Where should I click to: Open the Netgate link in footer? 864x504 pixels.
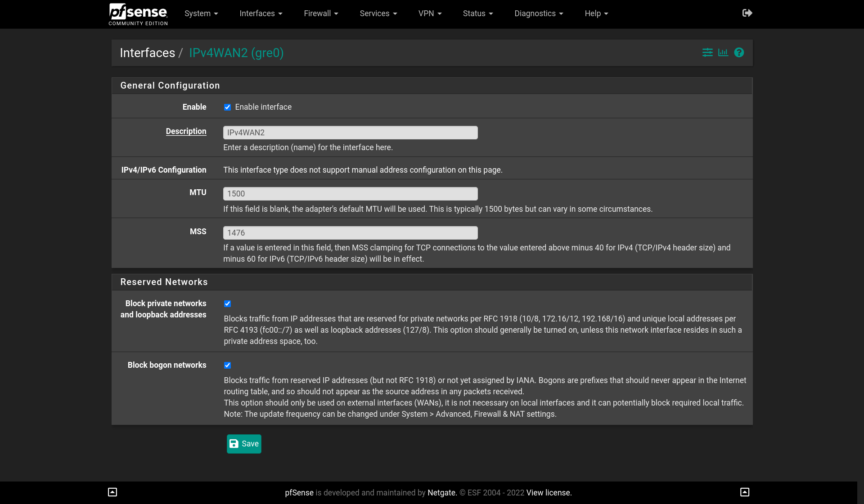(441, 493)
